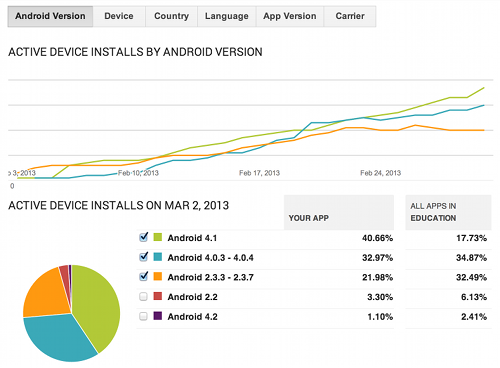This screenshot has width=500, height=368.
Task: Uncheck the Android 4.1 checkbox
Action: pos(144,238)
